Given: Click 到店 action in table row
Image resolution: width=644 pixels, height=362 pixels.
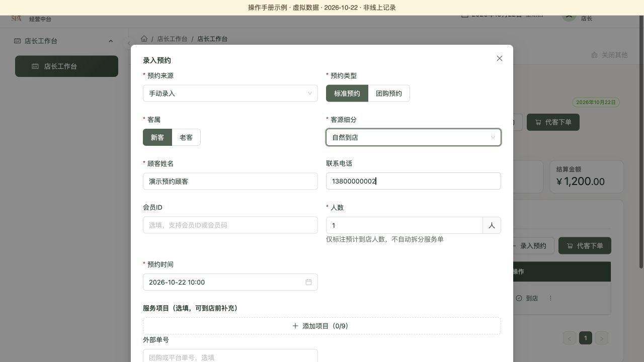Looking at the screenshot, I should 527,298.
